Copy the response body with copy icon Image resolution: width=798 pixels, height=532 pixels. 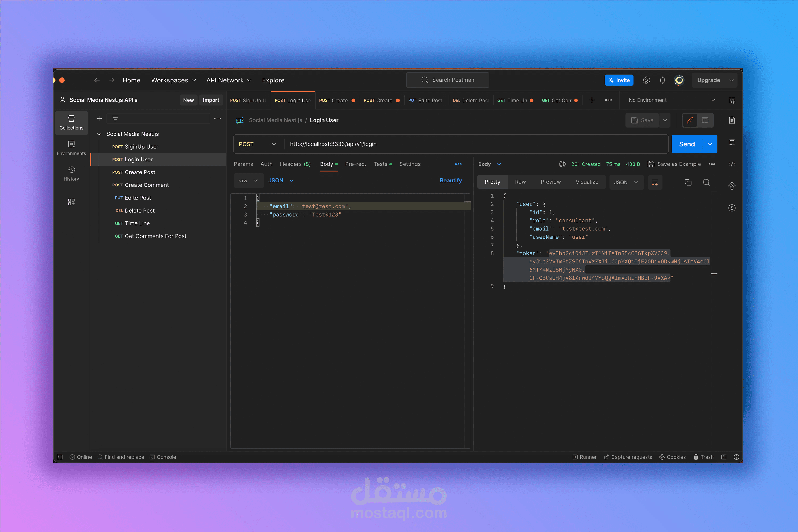click(x=688, y=182)
